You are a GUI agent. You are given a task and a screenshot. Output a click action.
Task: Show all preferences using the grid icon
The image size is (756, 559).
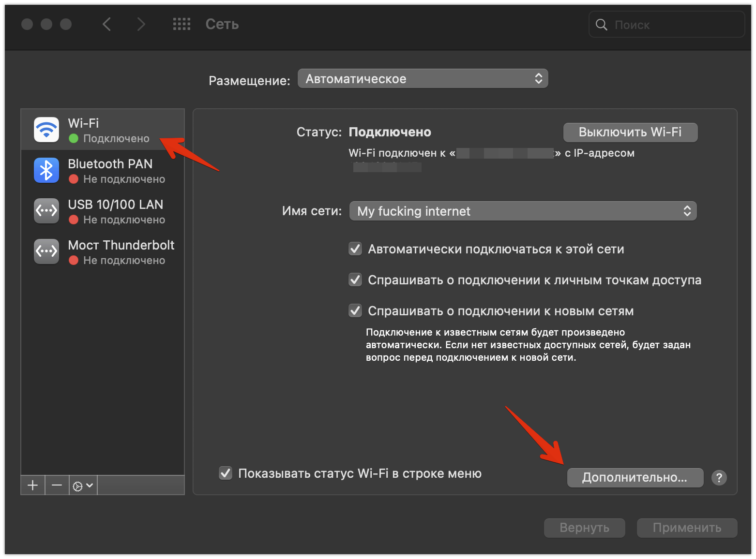tap(181, 24)
